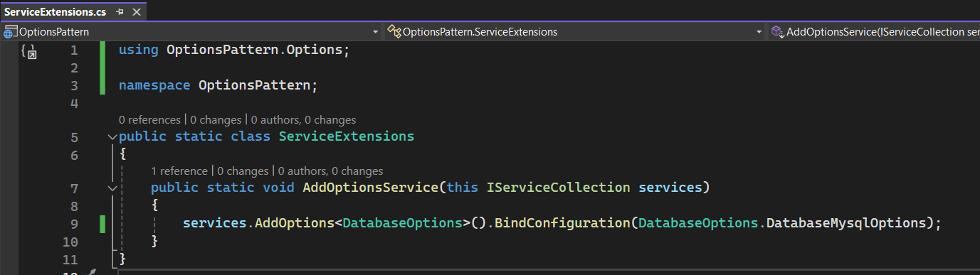Viewport: 980px width, 275px height.
Task: Open the AddOptionsService member dropdown
Action: pyautogui.click(x=874, y=32)
